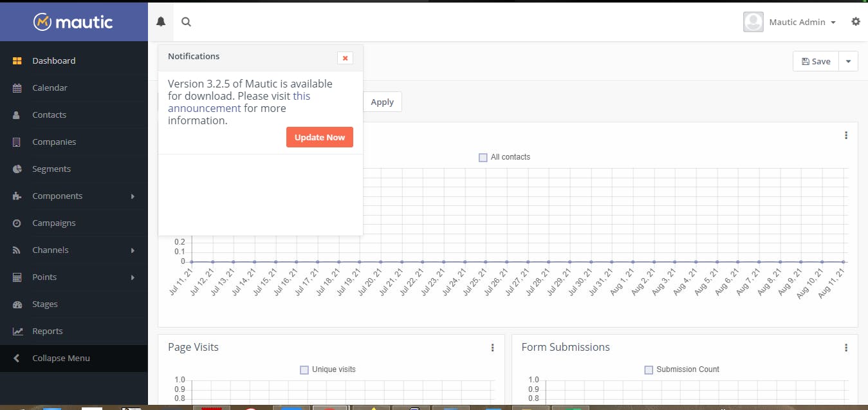Open the Segments section

[x=51, y=169]
